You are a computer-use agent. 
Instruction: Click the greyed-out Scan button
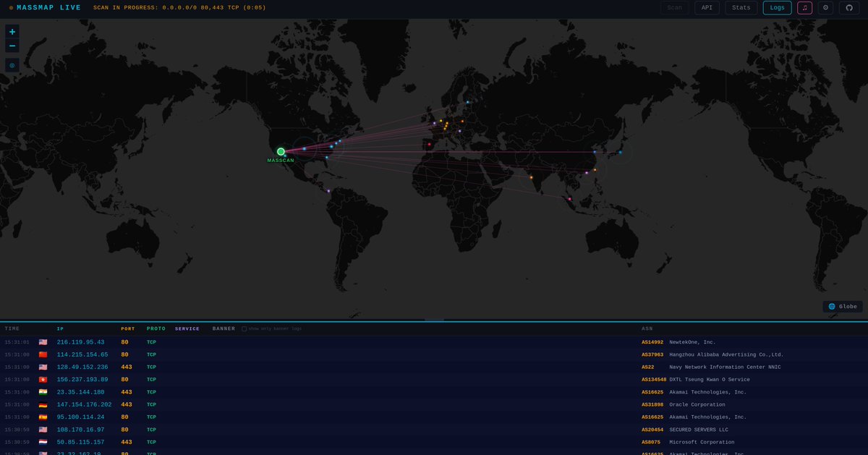point(674,8)
